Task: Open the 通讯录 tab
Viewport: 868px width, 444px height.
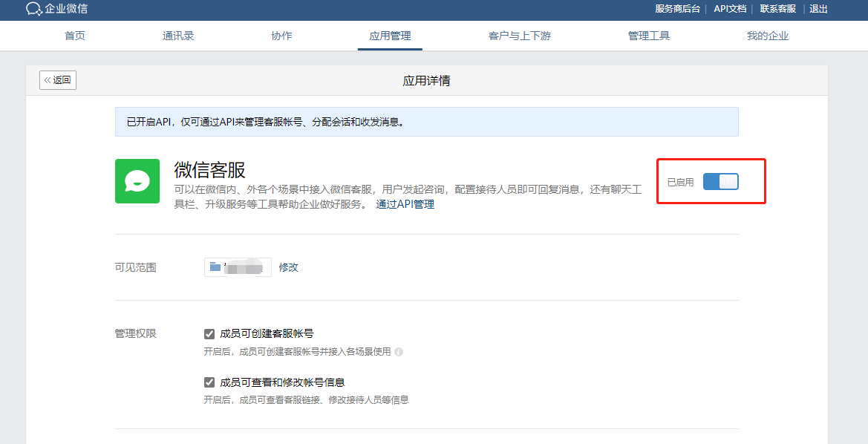Action: (178, 36)
